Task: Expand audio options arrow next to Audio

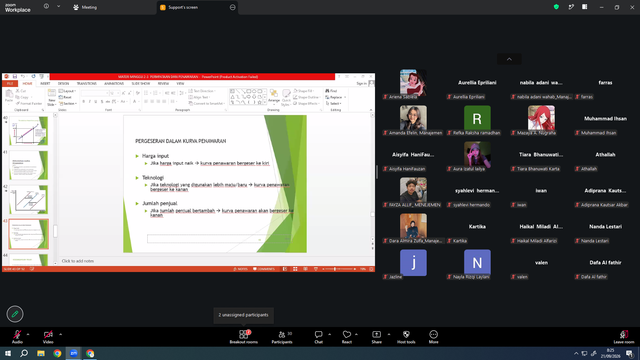Action: [28, 334]
